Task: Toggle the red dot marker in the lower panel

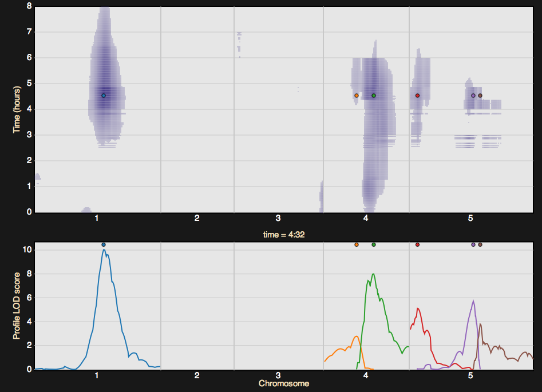Action: (417, 245)
